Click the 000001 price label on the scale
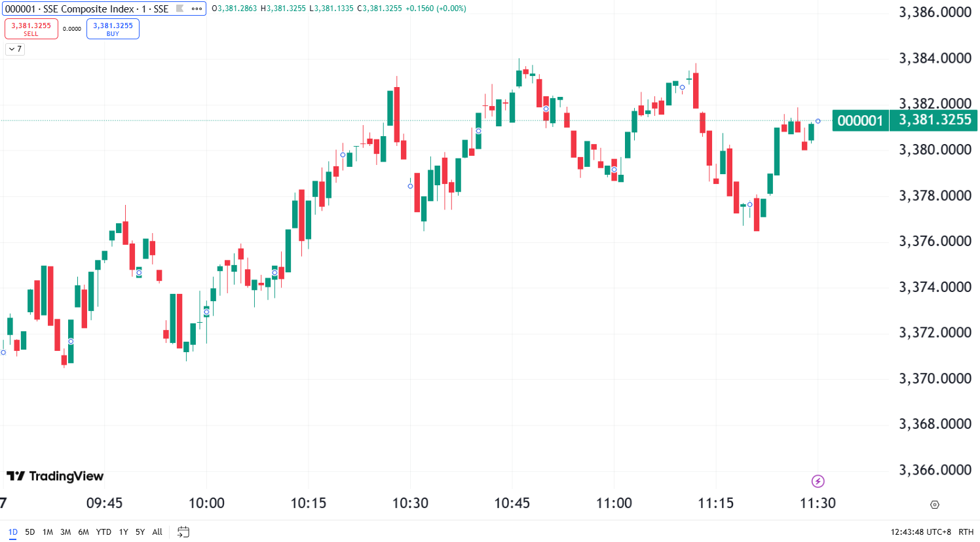This screenshot has height=542, width=980. tap(860, 120)
